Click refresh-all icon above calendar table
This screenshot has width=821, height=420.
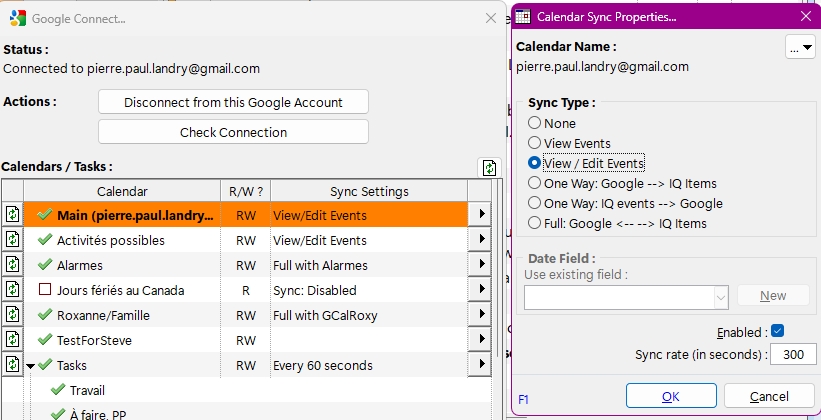point(489,168)
